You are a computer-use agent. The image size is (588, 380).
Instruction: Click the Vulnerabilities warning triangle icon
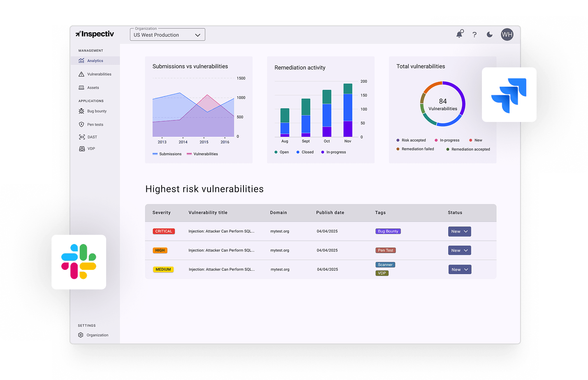[81, 74]
